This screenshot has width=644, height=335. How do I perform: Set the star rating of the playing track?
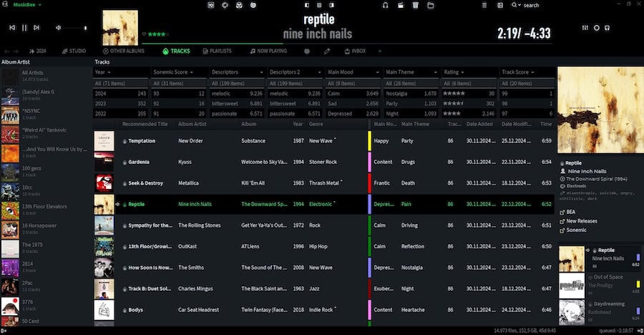[x=157, y=34]
